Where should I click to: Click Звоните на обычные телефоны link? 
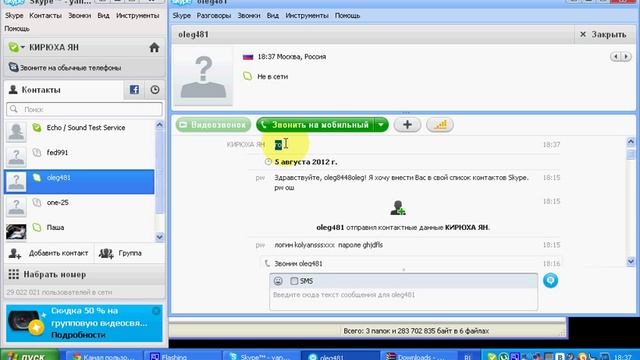click(x=70, y=68)
